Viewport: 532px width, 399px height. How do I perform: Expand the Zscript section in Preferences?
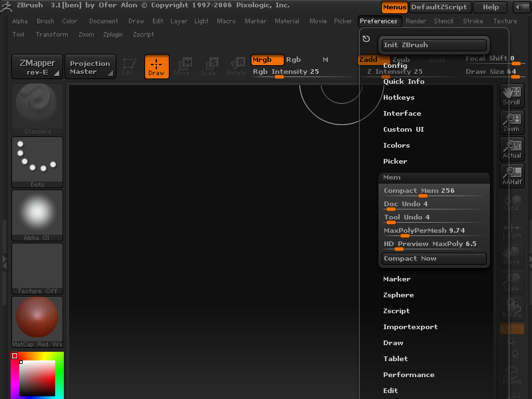point(396,311)
